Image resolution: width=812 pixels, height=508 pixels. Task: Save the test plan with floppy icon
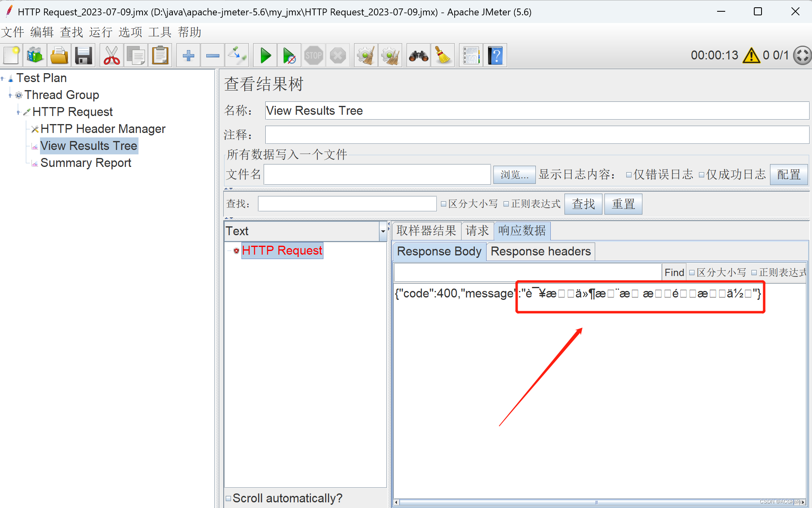click(84, 55)
